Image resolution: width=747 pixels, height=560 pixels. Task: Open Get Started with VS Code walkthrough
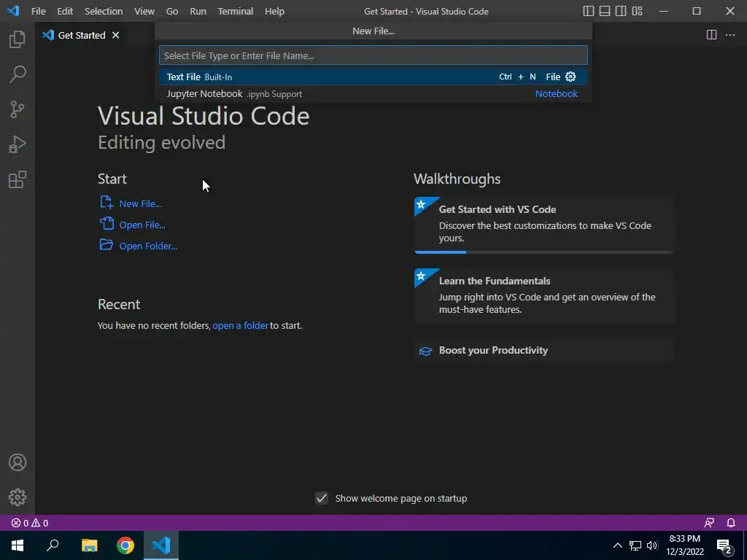(543, 225)
